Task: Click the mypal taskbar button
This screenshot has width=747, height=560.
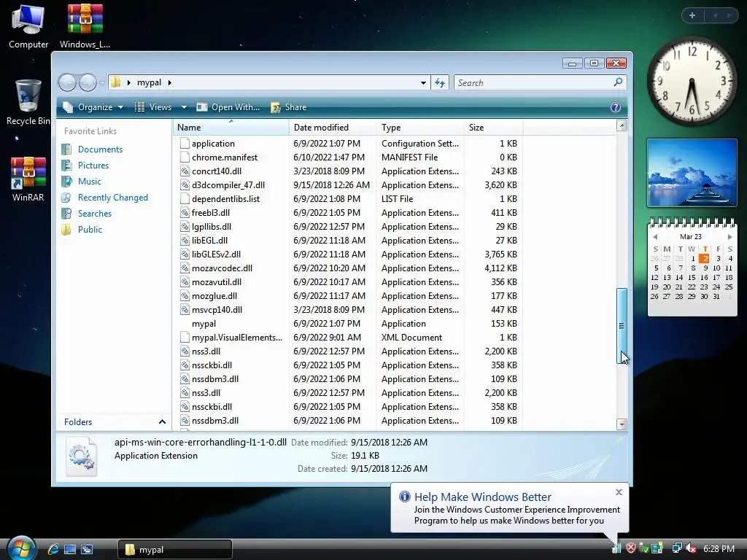Action: 175,550
